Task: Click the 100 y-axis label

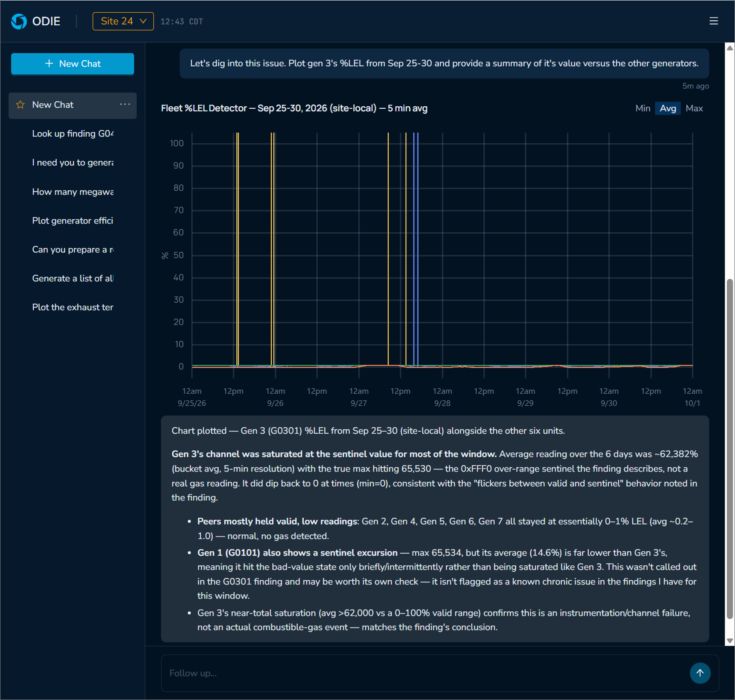Action: 176,143
